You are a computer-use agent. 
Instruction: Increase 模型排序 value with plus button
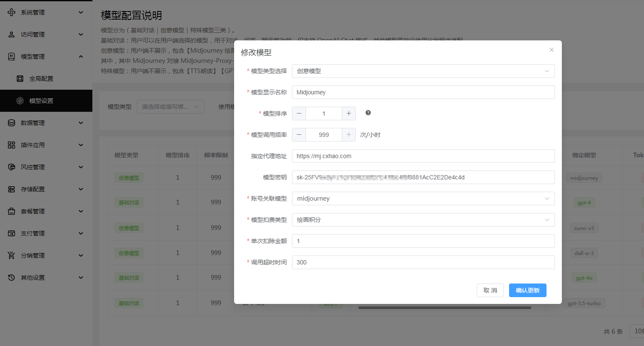click(x=349, y=113)
